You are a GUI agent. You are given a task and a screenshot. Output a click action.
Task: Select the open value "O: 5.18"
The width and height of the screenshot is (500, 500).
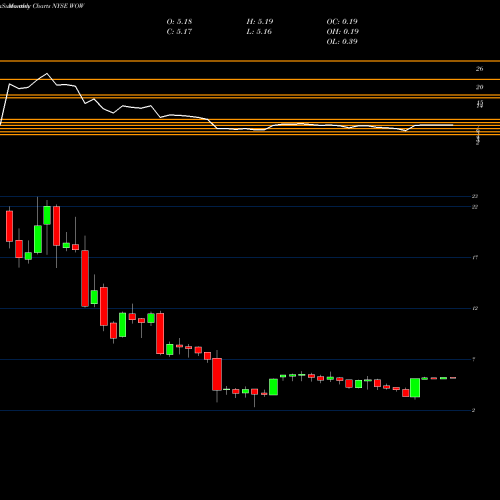pos(179,21)
